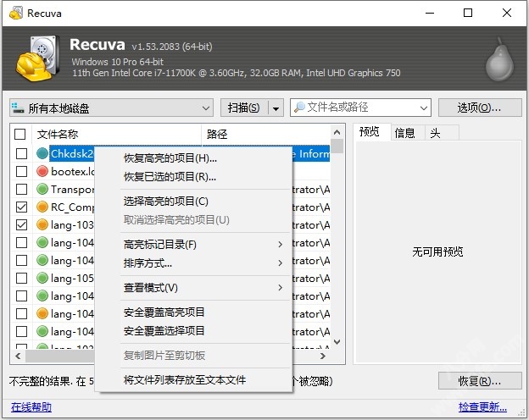Image resolution: width=529 pixels, height=420 pixels.
Task: Click the teal status dot for Chkdsk file
Action: 42,153
